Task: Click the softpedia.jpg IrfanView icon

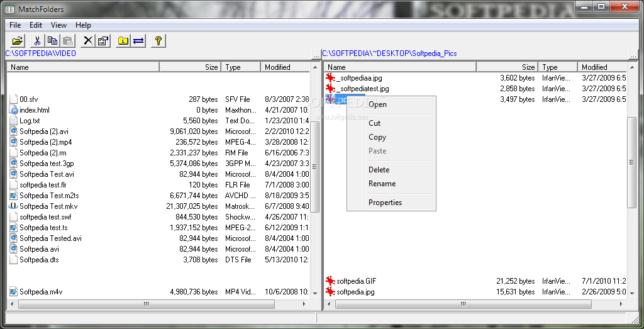Action: click(330, 292)
